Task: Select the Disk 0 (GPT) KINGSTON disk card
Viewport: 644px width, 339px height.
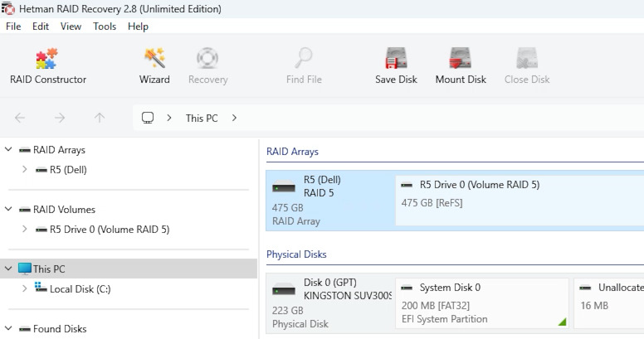Action: click(329, 303)
